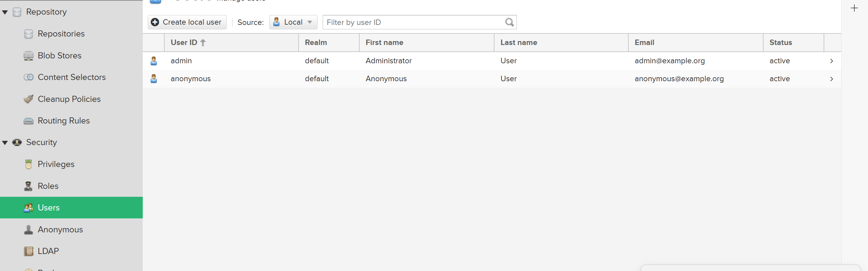Click the Repository database icon

coord(17,12)
